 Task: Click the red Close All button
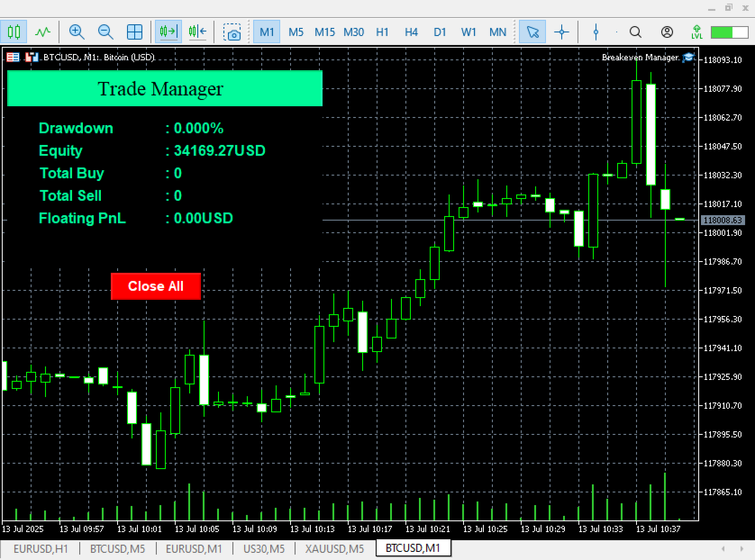[x=156, y=286]
